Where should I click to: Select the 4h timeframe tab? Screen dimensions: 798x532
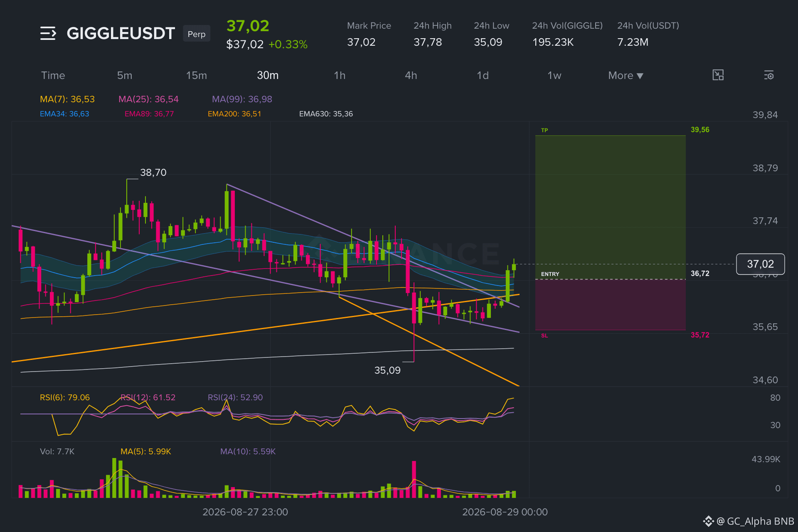point(411,76)
